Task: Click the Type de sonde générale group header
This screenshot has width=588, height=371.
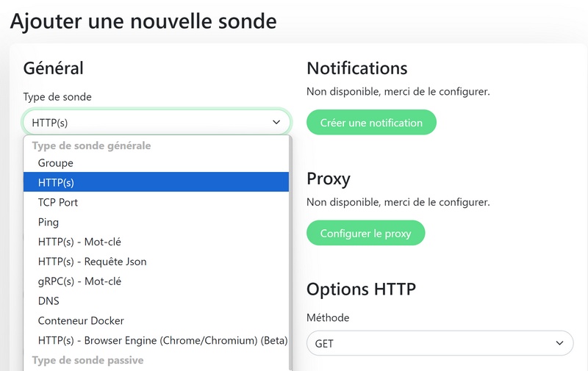Action: pos(91,145)
